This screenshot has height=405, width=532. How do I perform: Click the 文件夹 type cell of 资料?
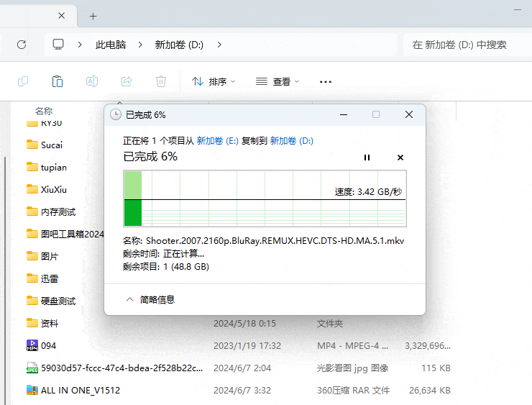[330, 324]
